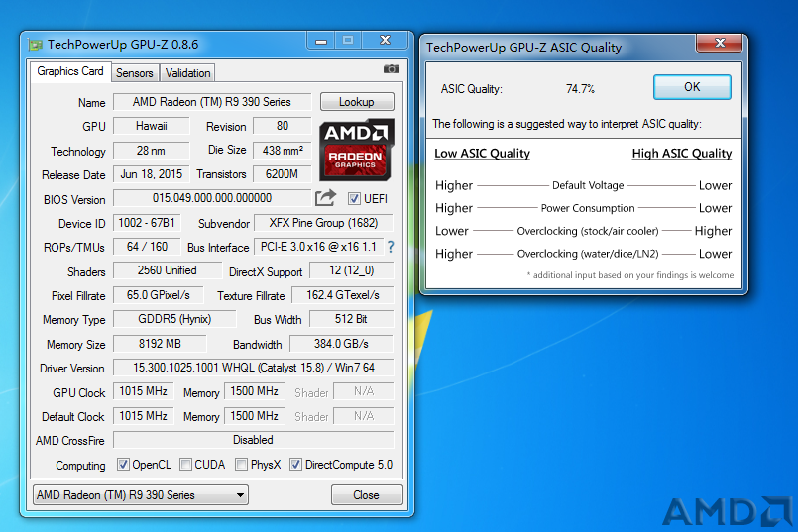Click the Revision field showing 80
Screen dimensions: 798x532
pyautogui.click(x=282, y=126)
